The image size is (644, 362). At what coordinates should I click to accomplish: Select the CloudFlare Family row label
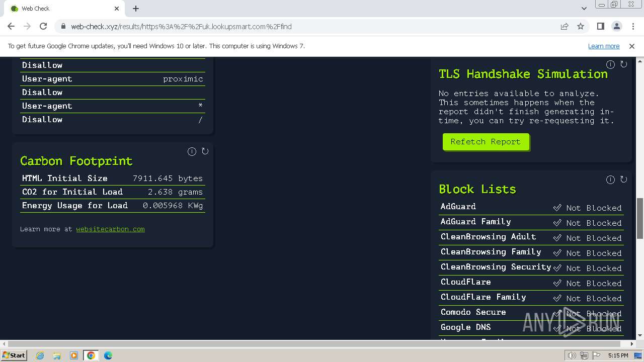(x=483, y=297)
